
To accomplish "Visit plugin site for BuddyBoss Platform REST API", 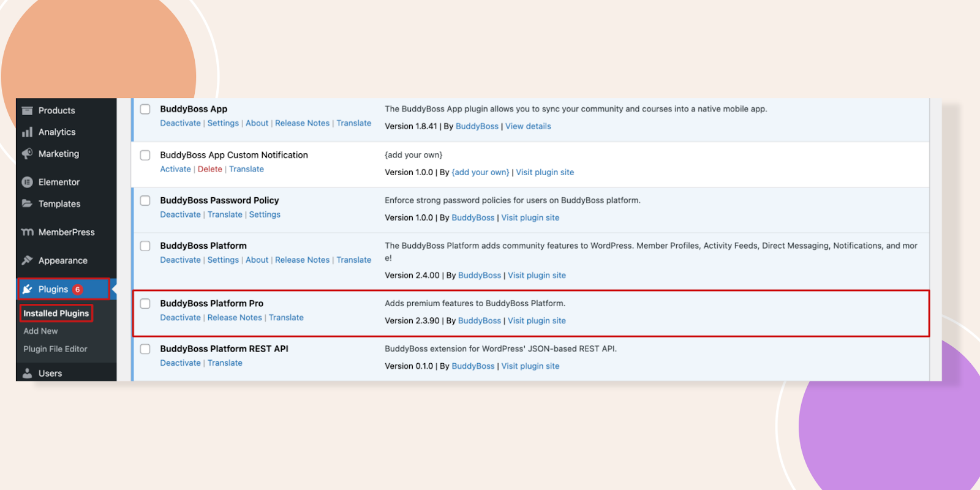I will (x=530, y=366).
